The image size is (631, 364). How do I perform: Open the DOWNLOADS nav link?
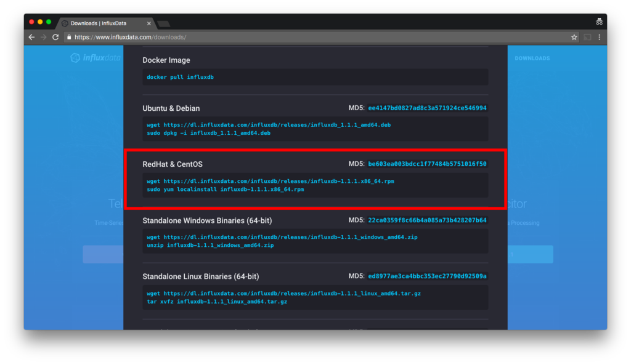(x=532, y=59)
